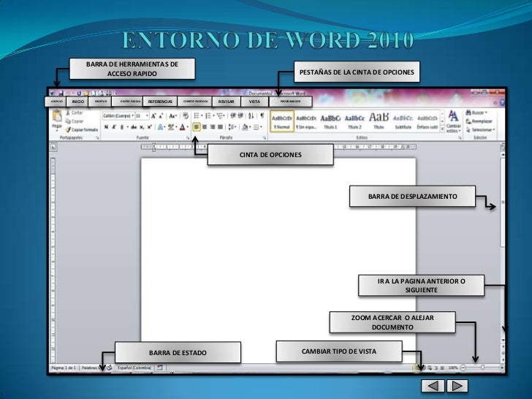Toggle bold with the N button
532x399 pixels.
click(106, 127)
